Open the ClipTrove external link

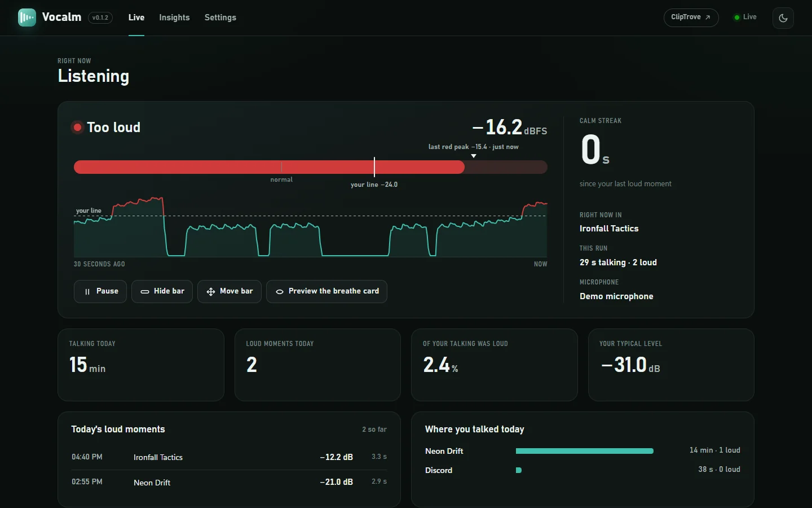pyautogui.click(x=691, y=17)
